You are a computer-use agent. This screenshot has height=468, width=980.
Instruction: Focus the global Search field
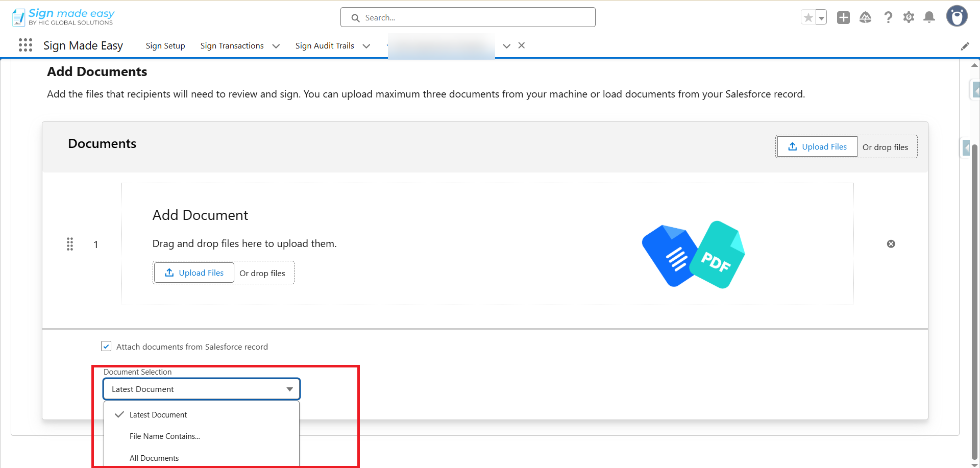click(468, 17)
